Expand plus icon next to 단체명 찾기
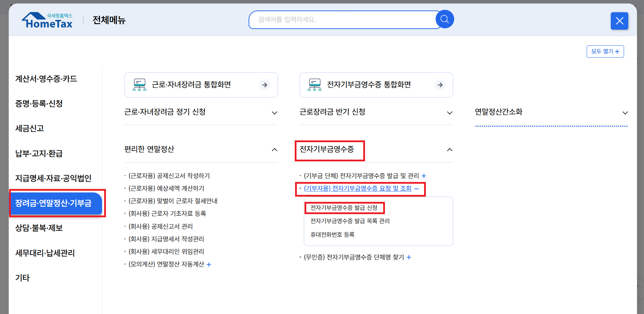This screenshot has height=314, width=644. 409,257
